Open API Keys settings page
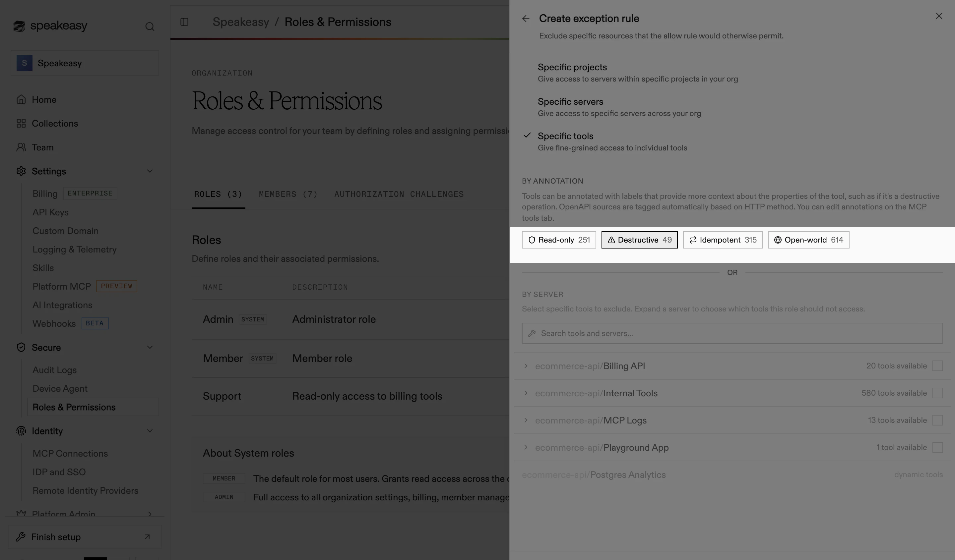955x560 pixels. (x=51, y=212)
